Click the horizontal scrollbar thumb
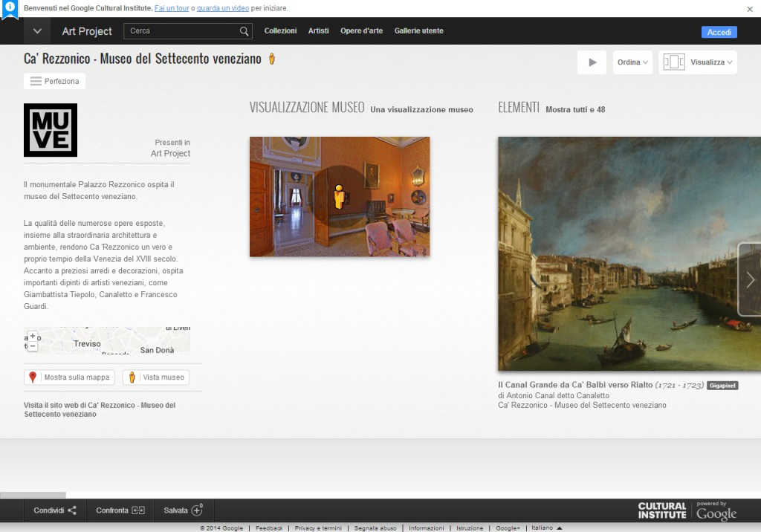Screen dimensions: 761x532 point(33,495)
